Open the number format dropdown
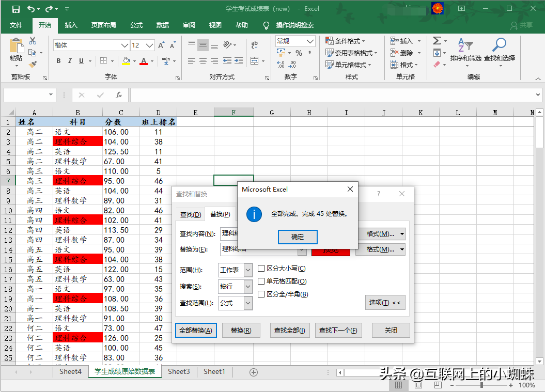Image resolution: width=545 pixels, height=392 pixels. pos(310,41)
